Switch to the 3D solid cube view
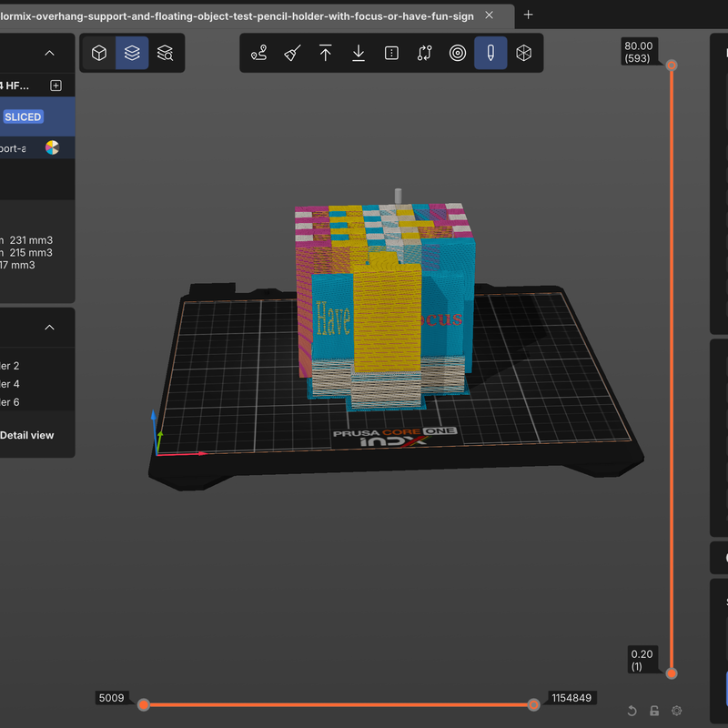The image size is (728, 728). click(x=99, y=53)
